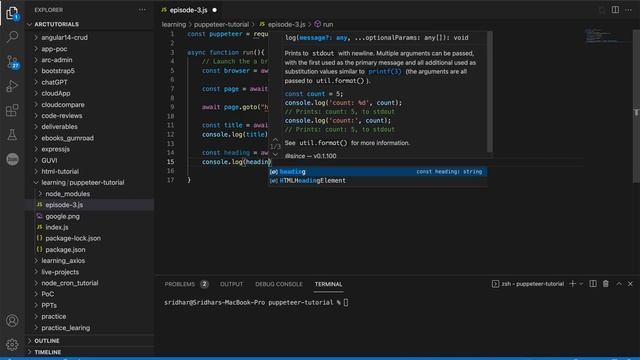Select 'HTMLHeadingElement' autocomplete suggestion
Image resolution: width=640 pixels, height=360 pixels.
pyautogui.click(x=378, y=181)
